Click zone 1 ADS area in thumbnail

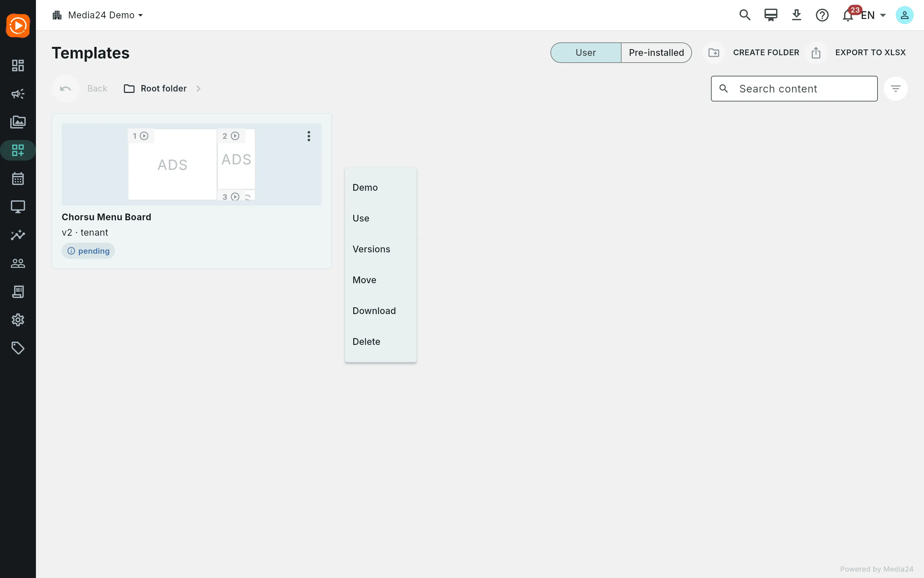point(173,165)
